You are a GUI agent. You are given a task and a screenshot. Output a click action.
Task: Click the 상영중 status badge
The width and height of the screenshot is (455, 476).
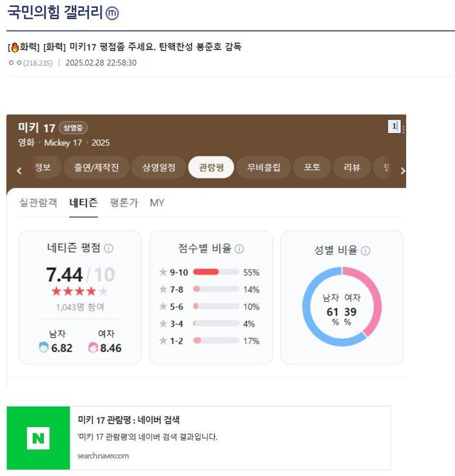(73, 127)
